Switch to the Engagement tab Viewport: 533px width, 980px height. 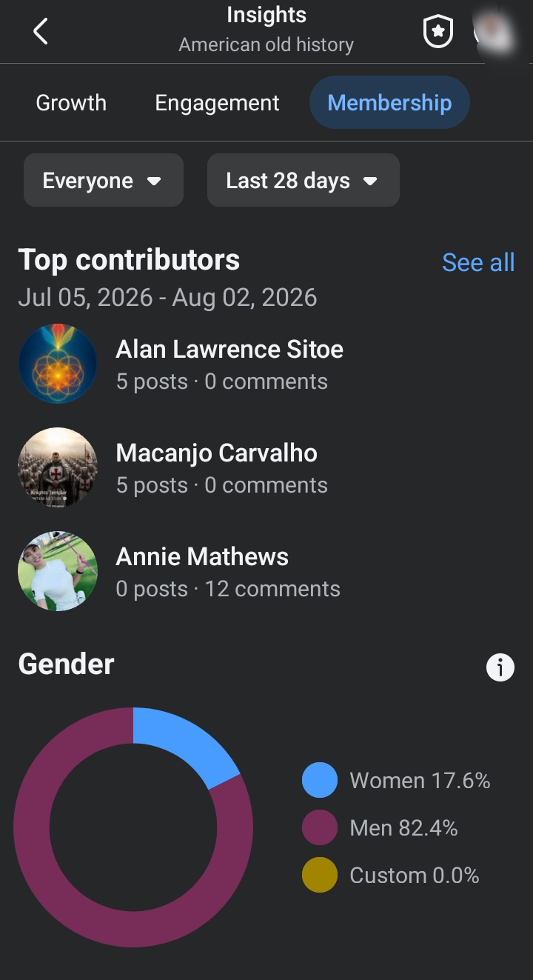point(217,102)
